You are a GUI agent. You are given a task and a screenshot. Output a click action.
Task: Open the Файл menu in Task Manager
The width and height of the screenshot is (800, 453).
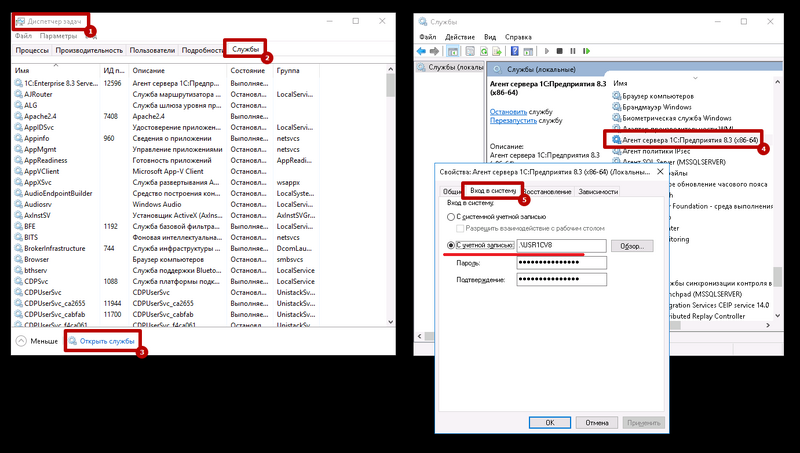click(23, 36)
